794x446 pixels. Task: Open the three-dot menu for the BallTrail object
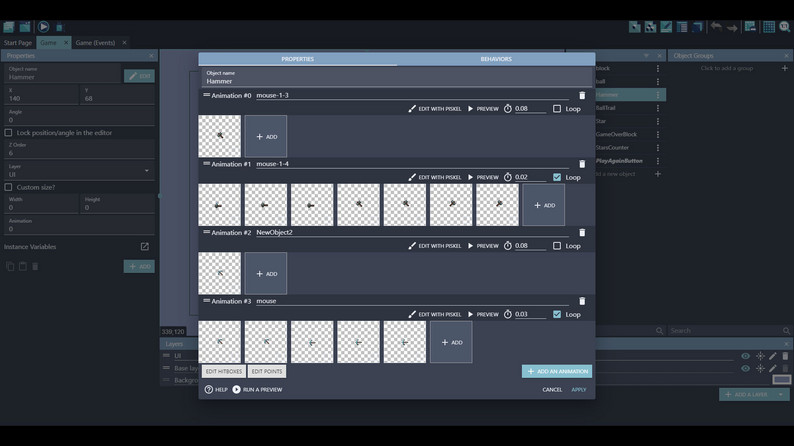[658, 108]
